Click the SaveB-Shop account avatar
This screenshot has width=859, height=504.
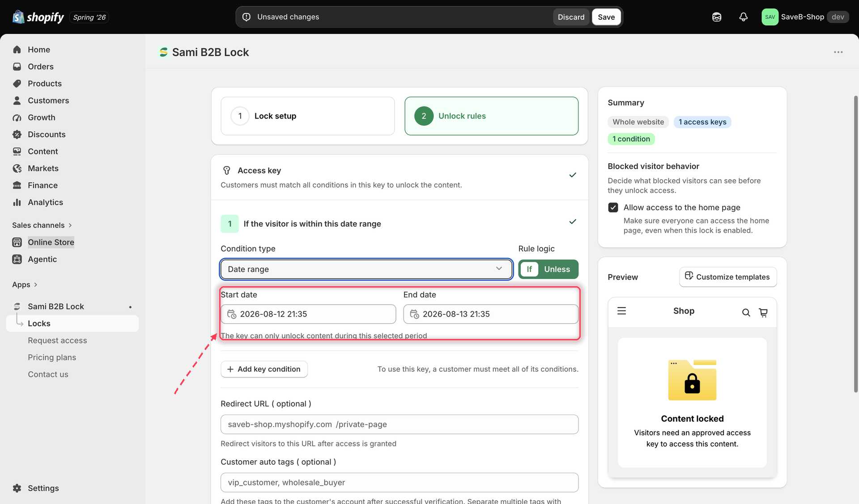pos(770,17)
